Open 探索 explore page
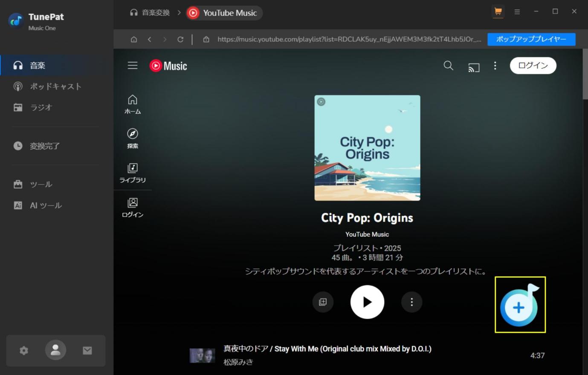Screen dimensions: 588x375 (133, 138)
